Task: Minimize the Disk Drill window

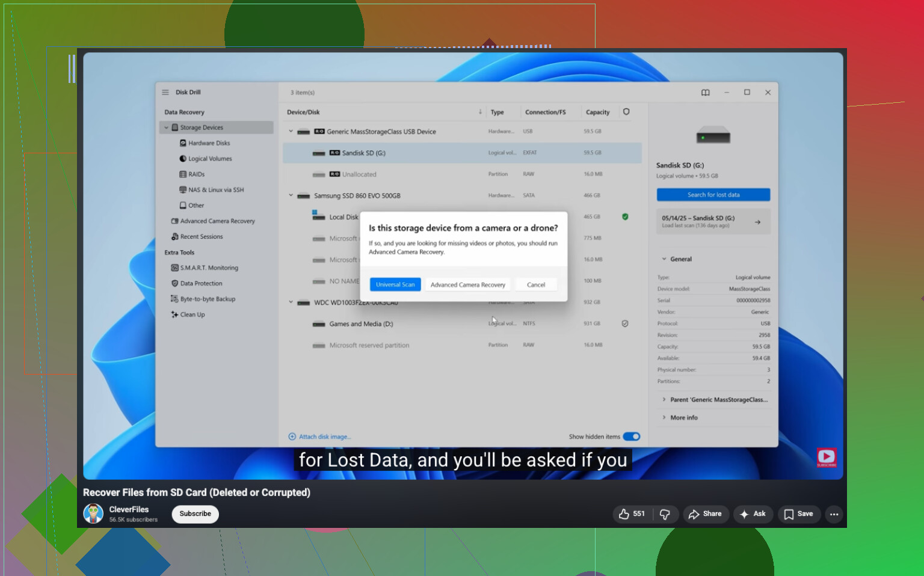Action: pyautogui.click(x=727, y=93)
